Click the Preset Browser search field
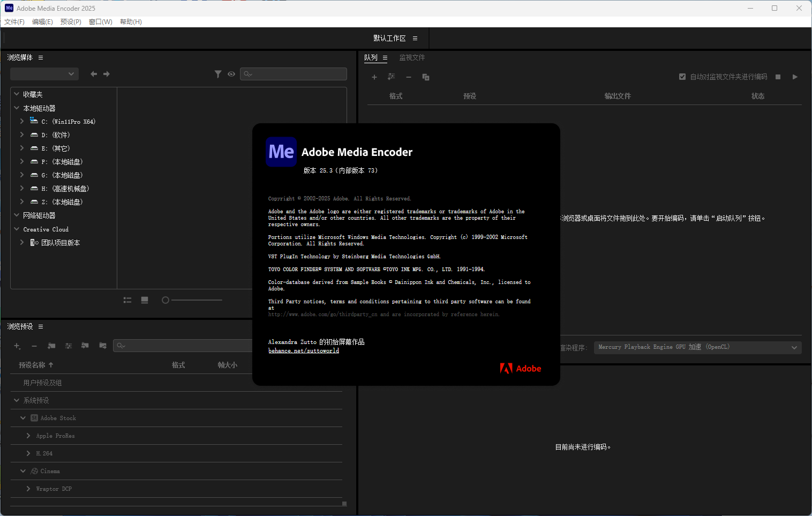812x516 pixels. click(183, 346)
